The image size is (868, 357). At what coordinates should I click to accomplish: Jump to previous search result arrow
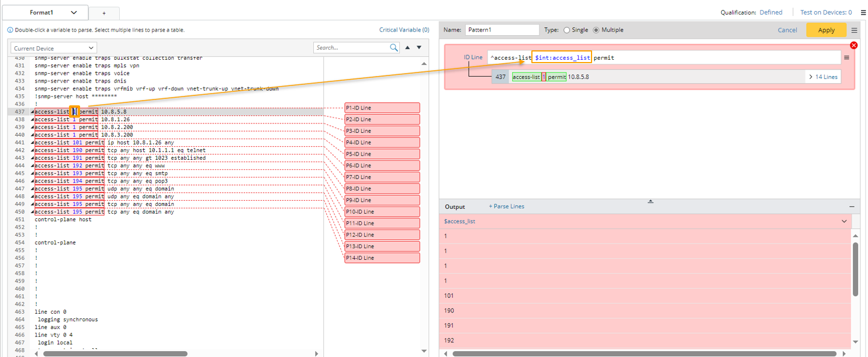407,47
